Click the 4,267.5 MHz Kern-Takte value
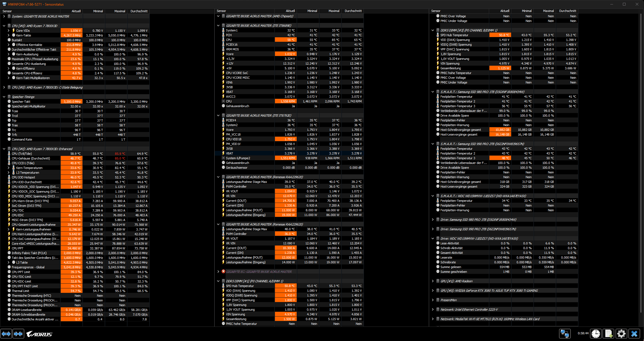 click(72, 35)
